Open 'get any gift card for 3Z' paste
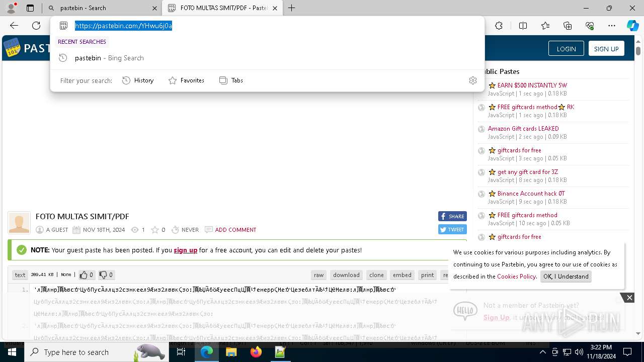 (528, 172)
